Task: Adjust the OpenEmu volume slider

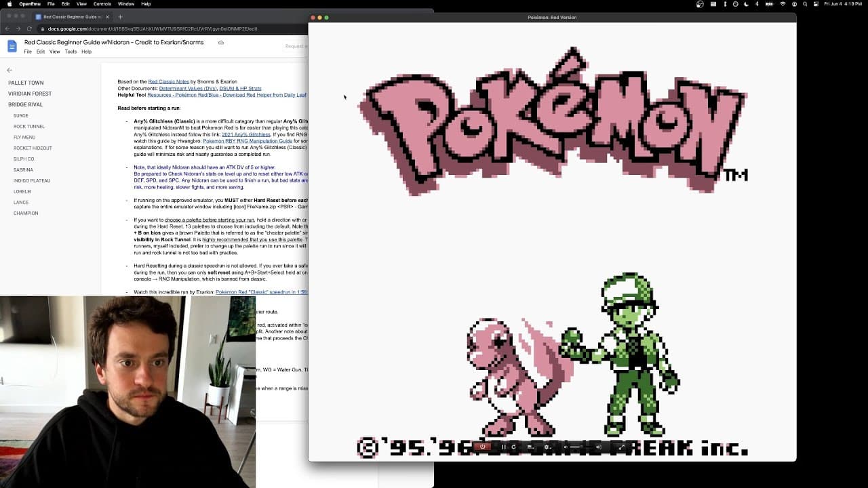Action: [x=582, y=447]
